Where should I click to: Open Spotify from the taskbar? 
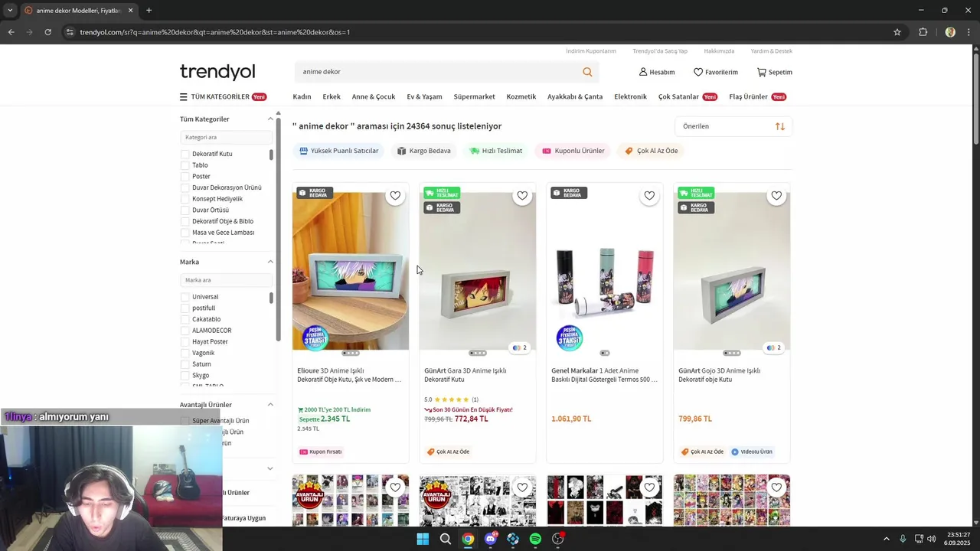click(535, 539)
